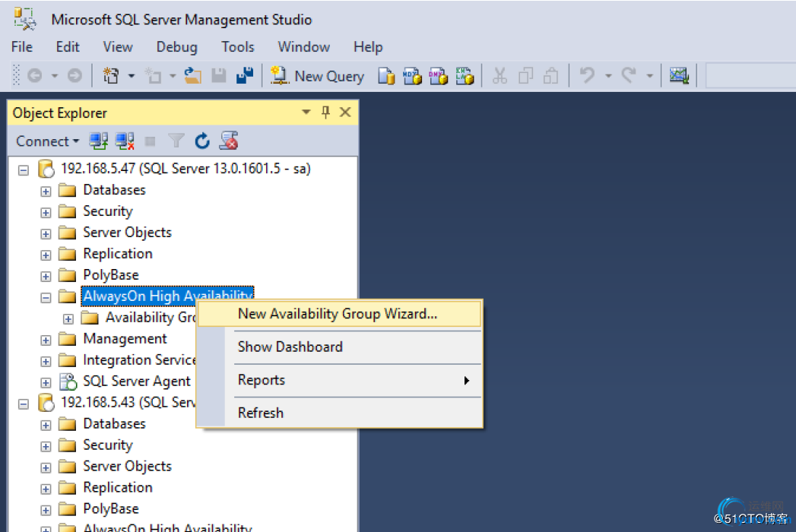The height and width of the screenshot is (532, 796).
Task: Click the New Query toolbar button
Action: point(317,76)
